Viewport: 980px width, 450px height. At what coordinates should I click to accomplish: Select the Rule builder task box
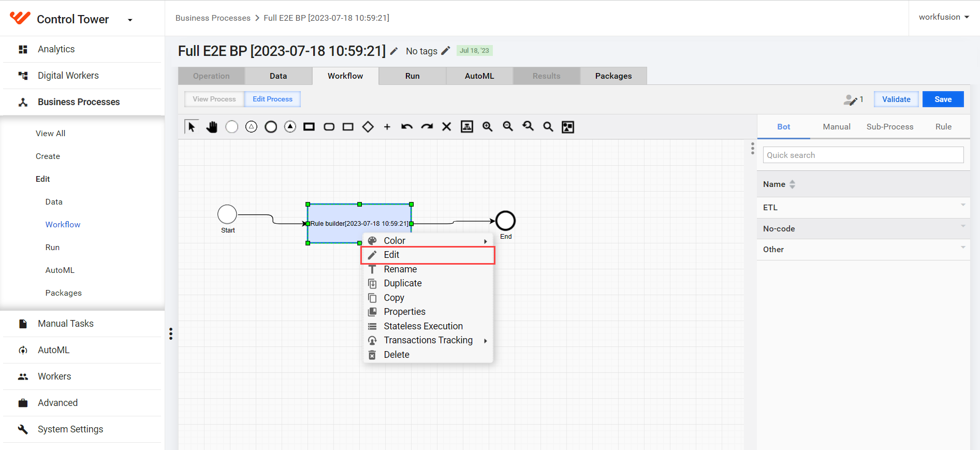pyautogui.click(x=359, y=224)
